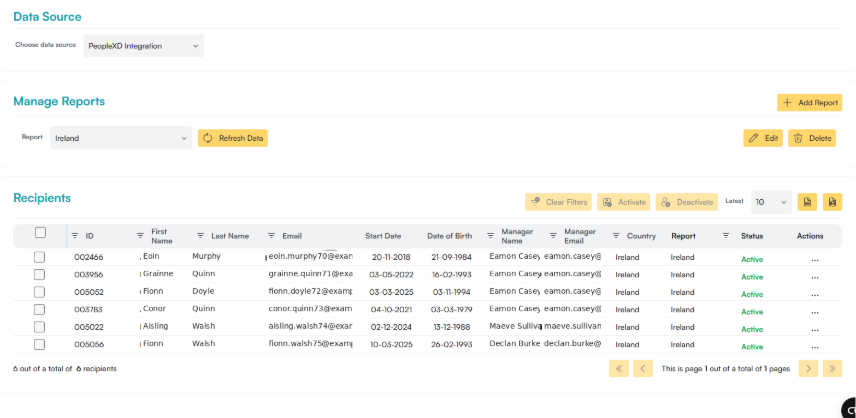856x418 pixels.
Task: Click manager name Maeve Sullivan
Action: tap(515, 326)
